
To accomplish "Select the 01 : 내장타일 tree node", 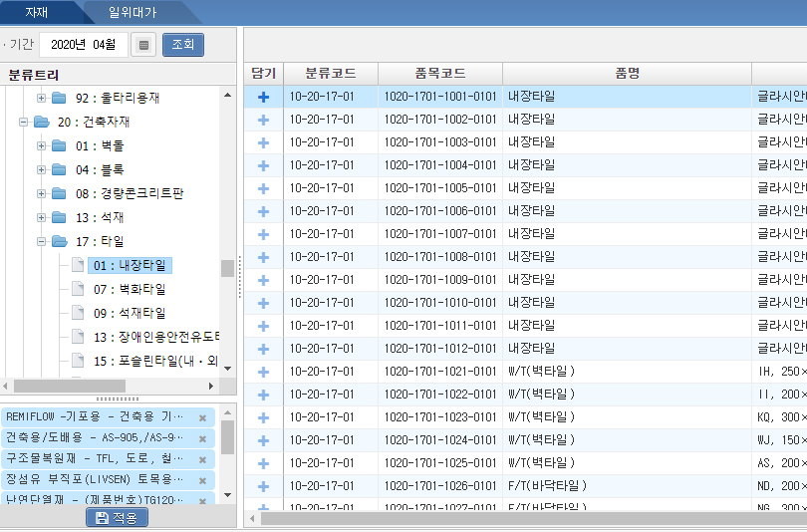I will coord(130,265).
